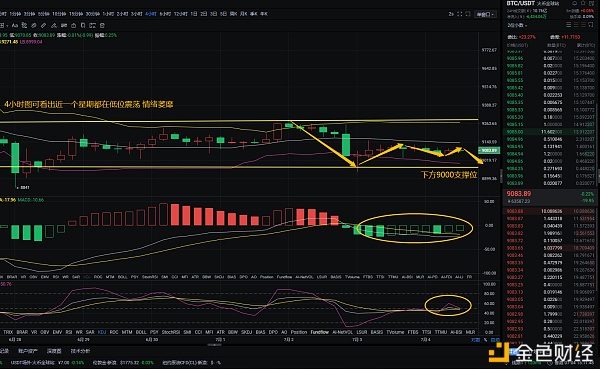Open the alert bell icon beside BTC/USDT
The image size is (600, 369).
(x=574, y=3)
